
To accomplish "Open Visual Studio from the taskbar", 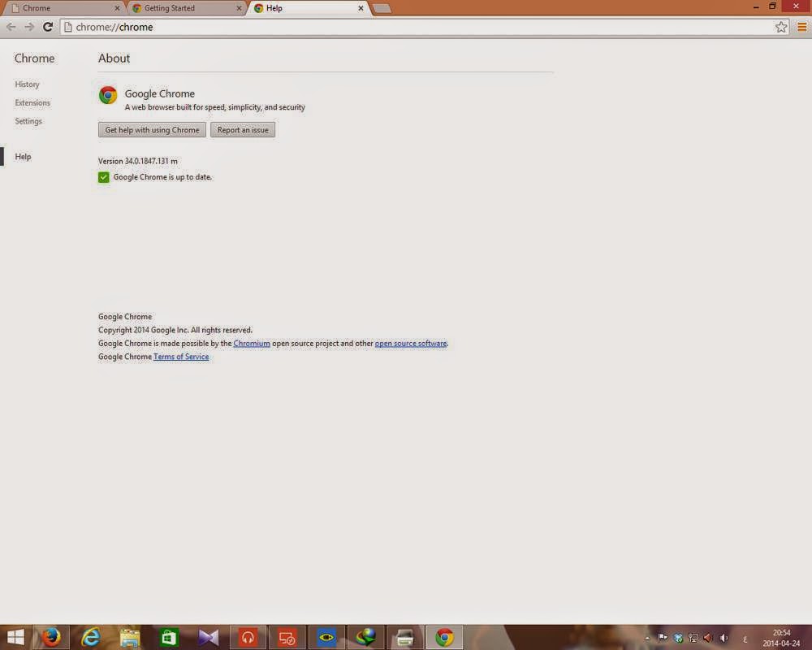I will pos(208,637).
